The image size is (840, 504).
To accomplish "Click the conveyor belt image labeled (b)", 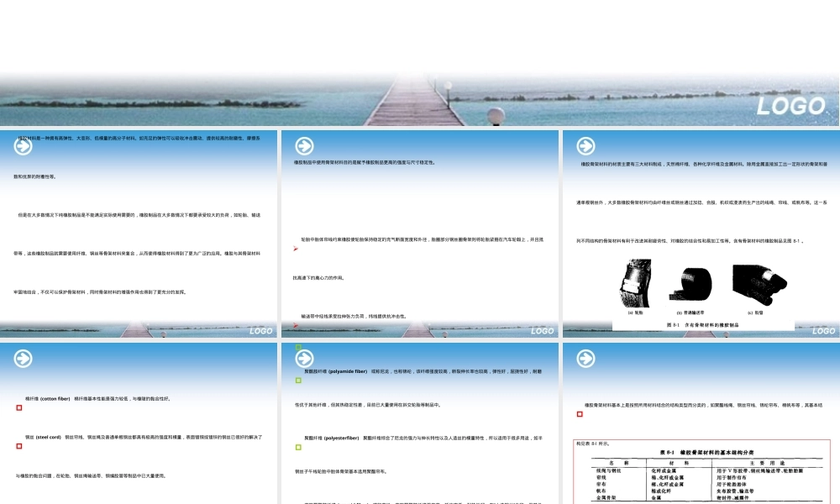I will click(690, 284).
